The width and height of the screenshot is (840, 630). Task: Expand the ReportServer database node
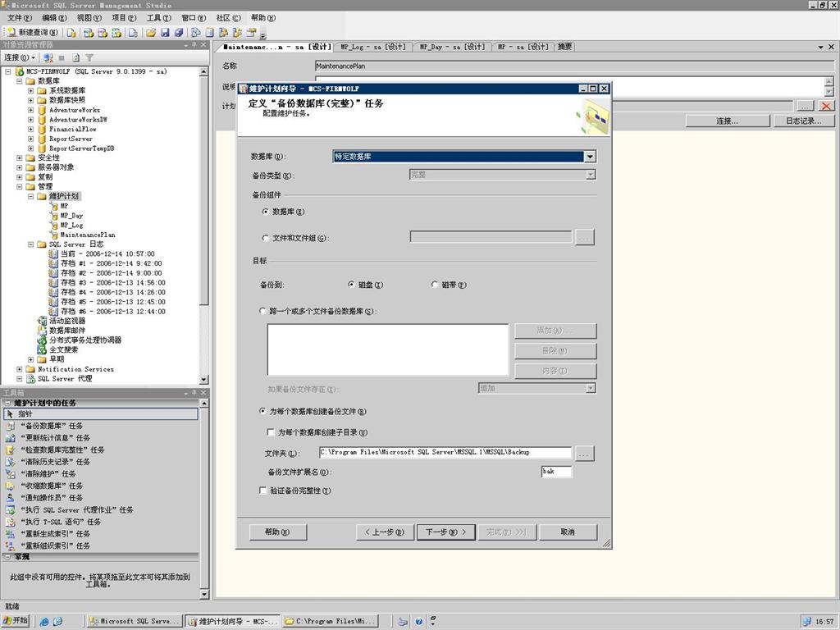30,139
